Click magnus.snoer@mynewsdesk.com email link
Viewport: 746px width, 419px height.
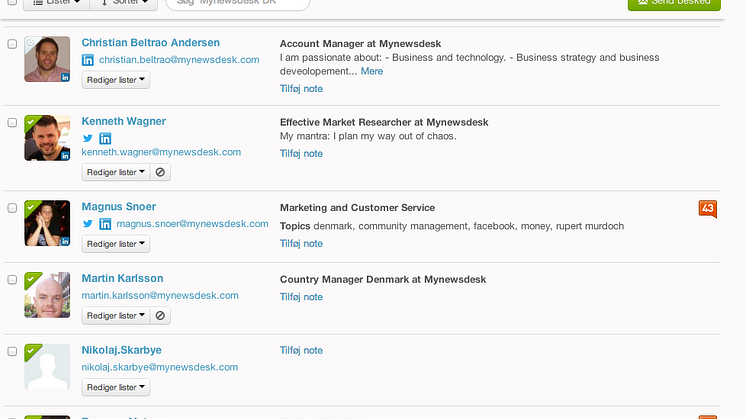192,224
